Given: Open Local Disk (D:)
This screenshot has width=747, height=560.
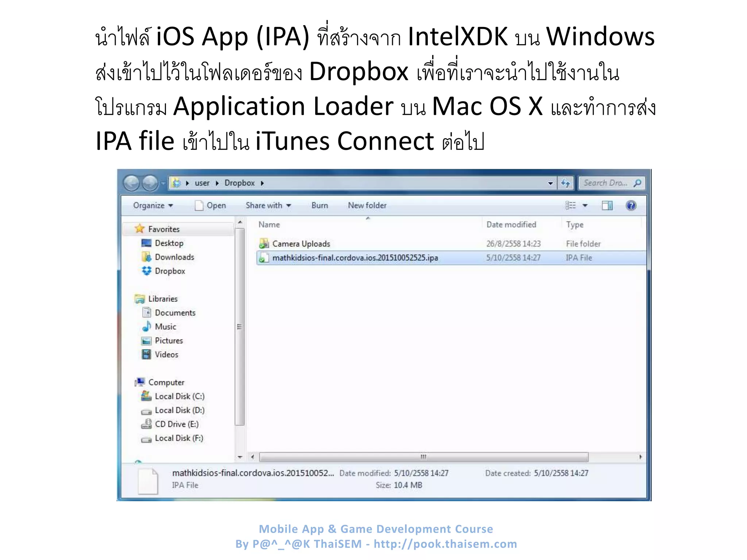Looking at the screenshot, I should pyautogui.click(x=179, y=410).
